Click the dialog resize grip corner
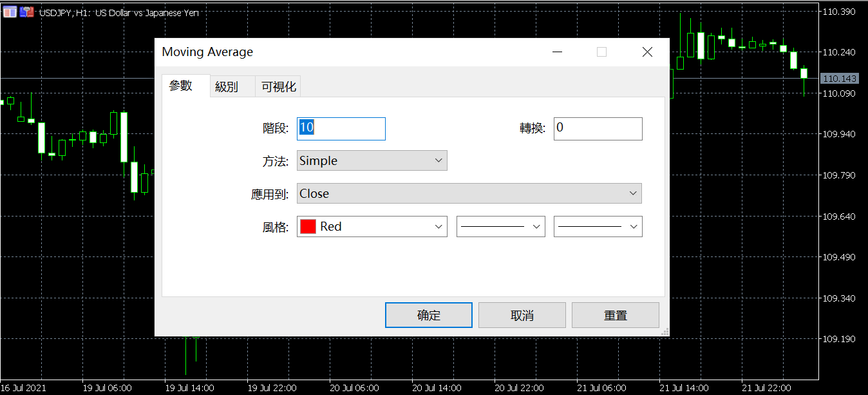The width and height of the screenshot is (868, 395). click(665, 332)
